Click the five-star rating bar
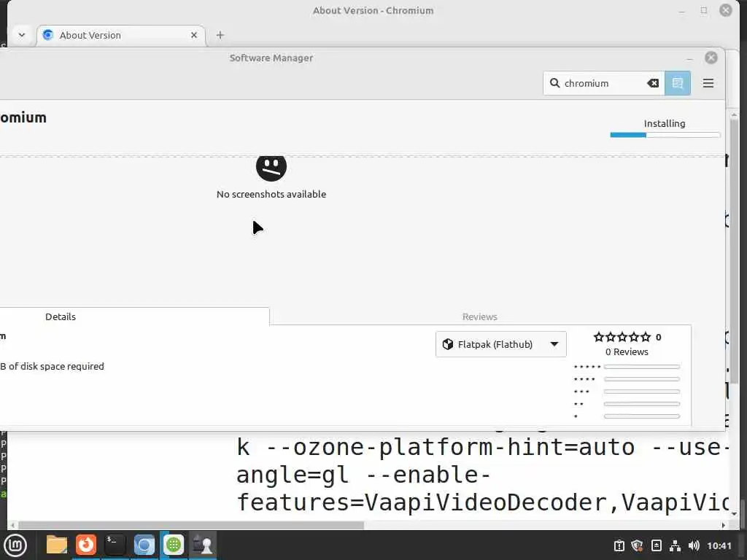Image resolution: width=747 pixels, height=560 pixels. tap(641, 367)
